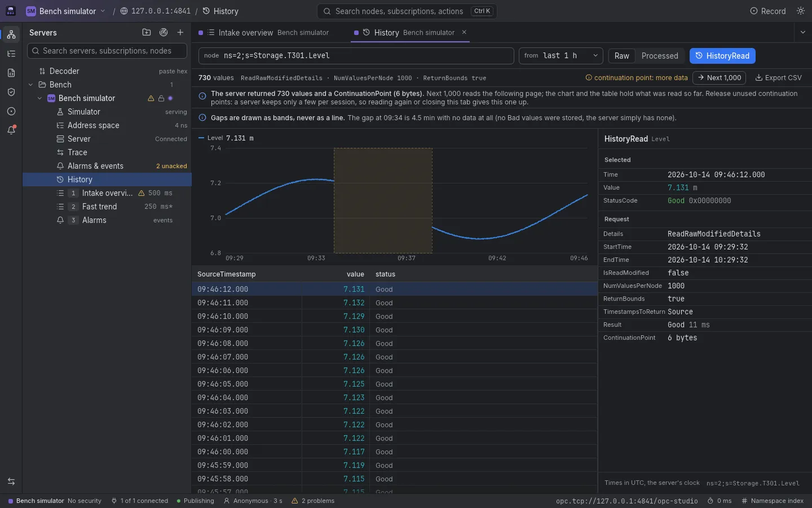Click the shaded gap band in chart
The height and width of the screenshot is (508, 812).
coord(383,200)
